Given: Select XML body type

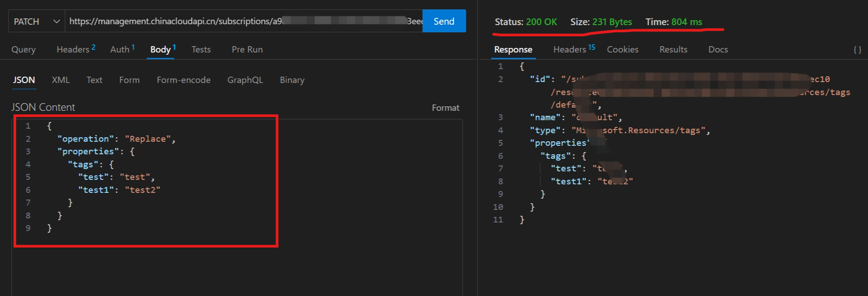Looking at the screenshot, I should point(61,80).
